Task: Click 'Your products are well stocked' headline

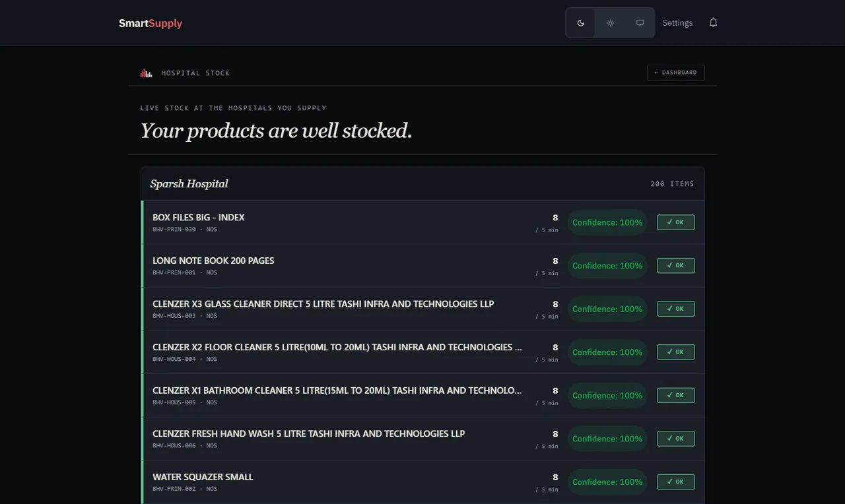Action: point(276,131)
